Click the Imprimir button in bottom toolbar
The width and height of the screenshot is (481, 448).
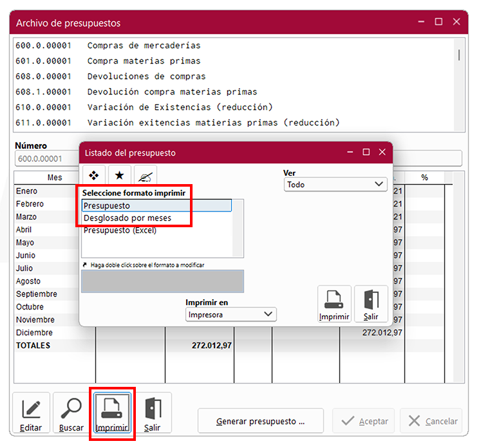point(112,413)
